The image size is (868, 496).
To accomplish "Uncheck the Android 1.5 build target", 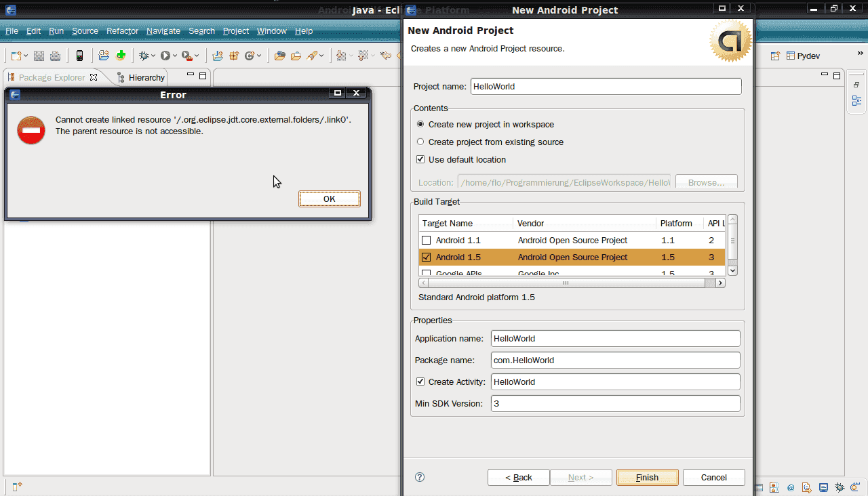I will tap(426, 257).
